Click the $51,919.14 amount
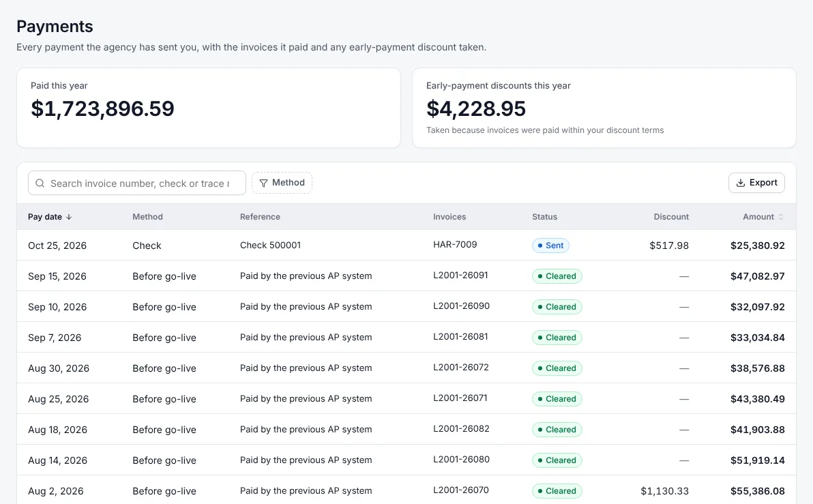The height and width of the screenshot is (504, 813). point(758,460)
